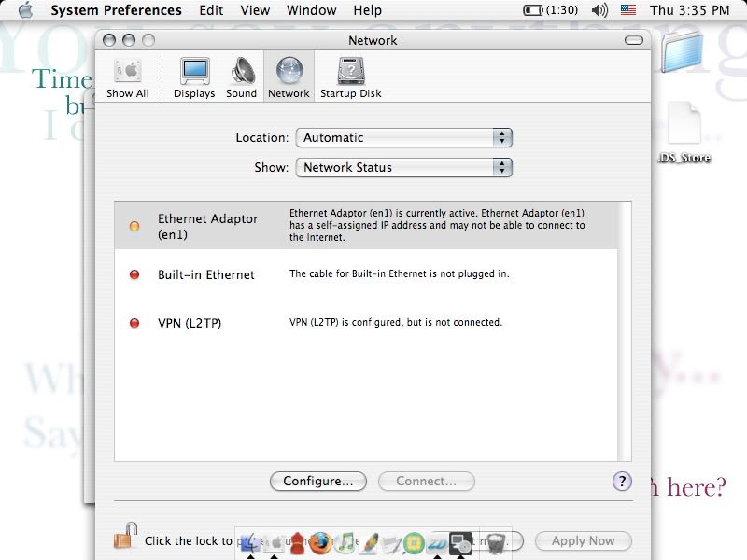Click the US flag input menu icon
The image size is (747, 560).
627,10
